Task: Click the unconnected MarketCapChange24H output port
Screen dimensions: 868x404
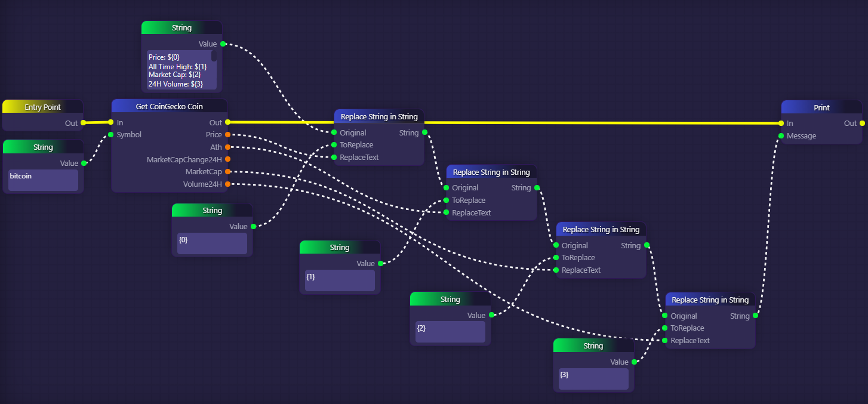Action: pos(227,159)
